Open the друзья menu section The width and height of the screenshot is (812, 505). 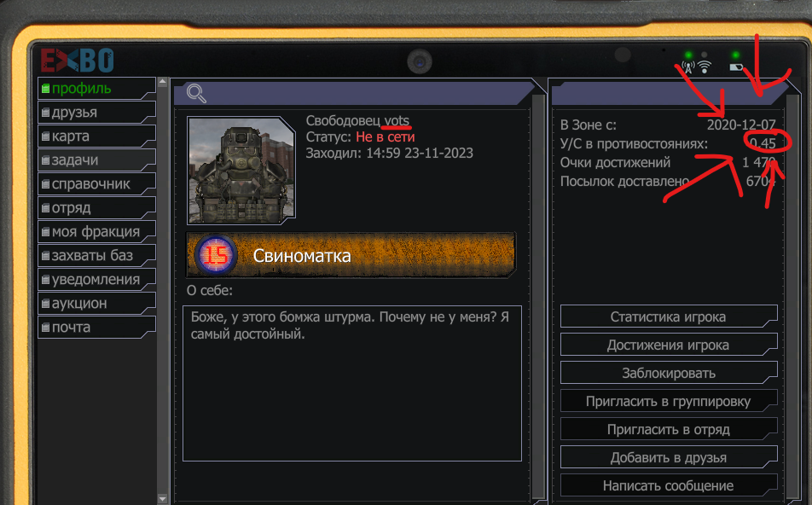(97, 113)
